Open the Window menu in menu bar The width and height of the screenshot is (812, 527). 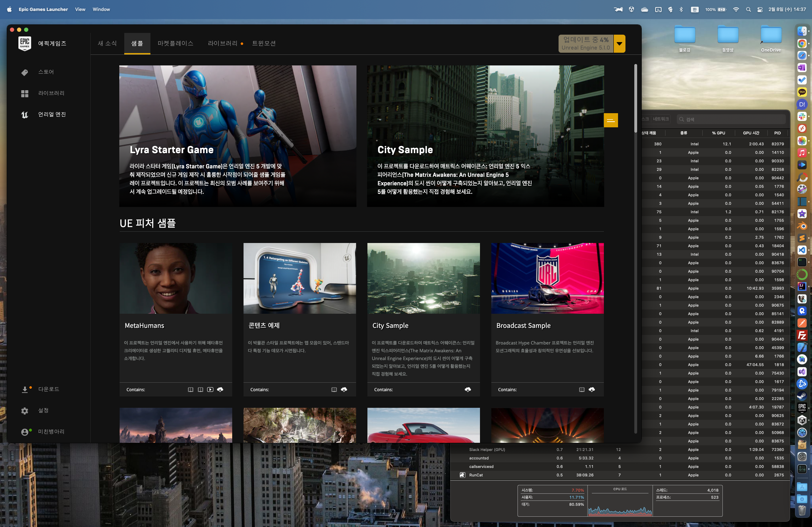101,10
